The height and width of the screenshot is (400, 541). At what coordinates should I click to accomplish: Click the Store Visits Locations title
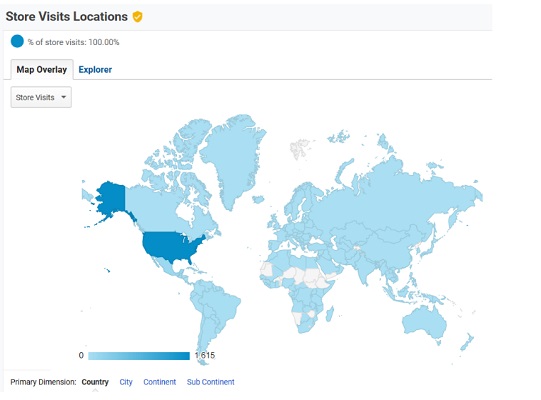[x=67, y=17]
